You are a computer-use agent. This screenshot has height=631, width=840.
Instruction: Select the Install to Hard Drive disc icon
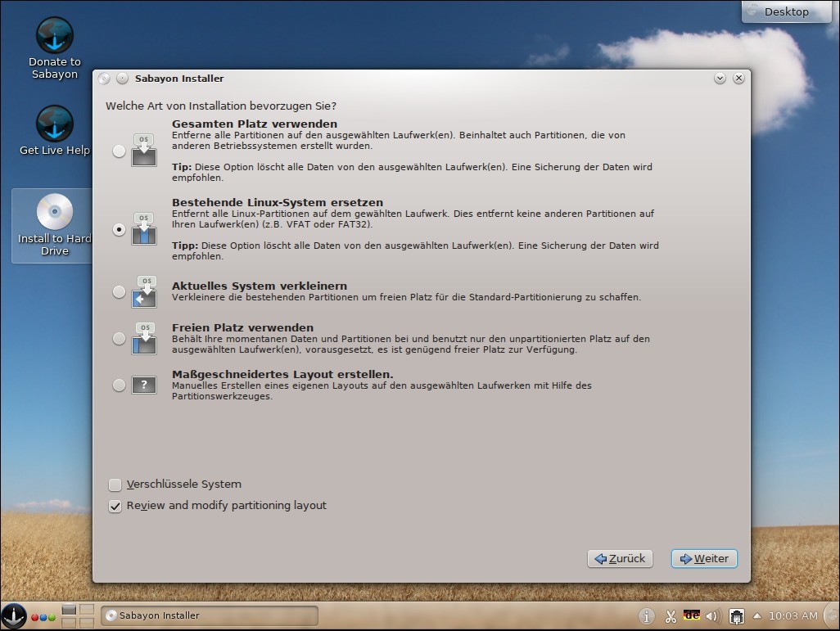coord(55,212)
